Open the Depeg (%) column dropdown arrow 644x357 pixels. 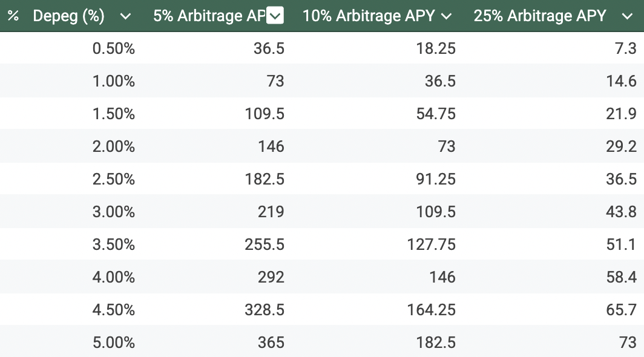pyautogui.click(x=125, y=16)
